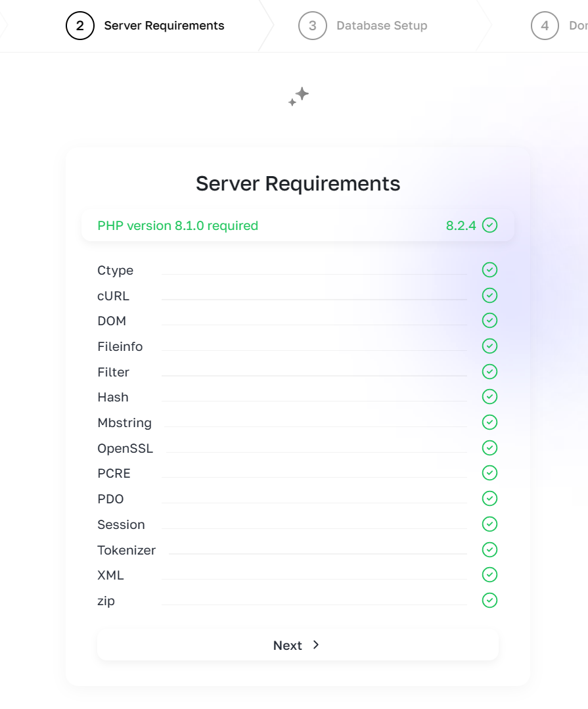Click the "Fileinfo" extension label
This screenshot has height=709, width=588.
pos(120,346)
